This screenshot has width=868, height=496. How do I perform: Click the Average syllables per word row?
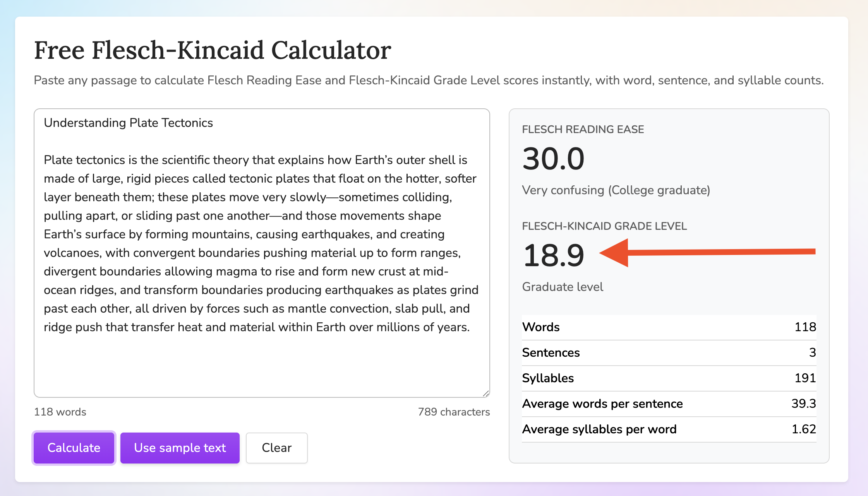(x=669, y=429)
